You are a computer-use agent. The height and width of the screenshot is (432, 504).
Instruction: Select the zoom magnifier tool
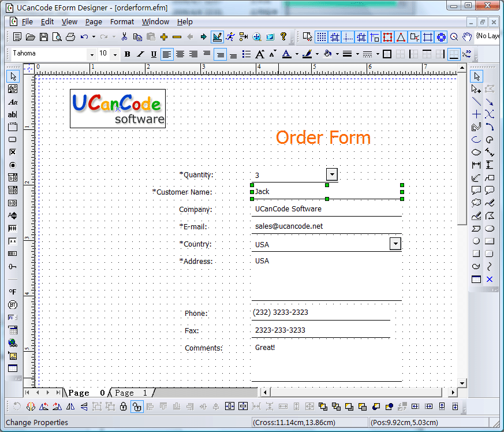click(454, 37)
